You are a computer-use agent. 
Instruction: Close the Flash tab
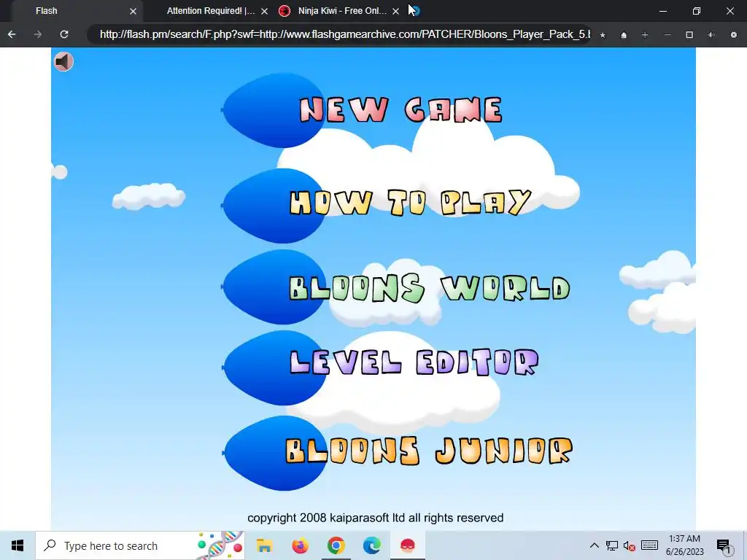(x=133, y=11)
